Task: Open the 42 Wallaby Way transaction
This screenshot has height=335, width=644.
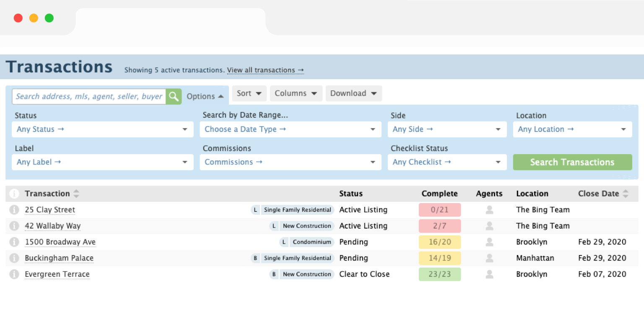Action: (x=52, y=226)
